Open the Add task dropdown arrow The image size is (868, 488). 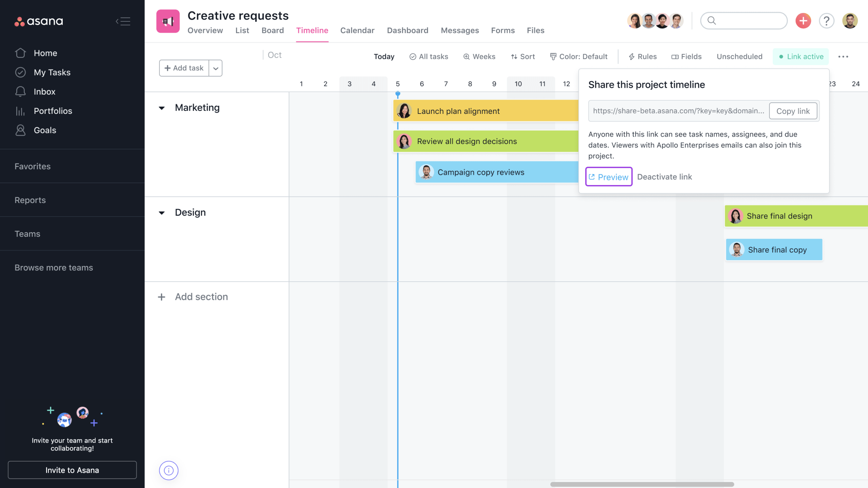216,68
